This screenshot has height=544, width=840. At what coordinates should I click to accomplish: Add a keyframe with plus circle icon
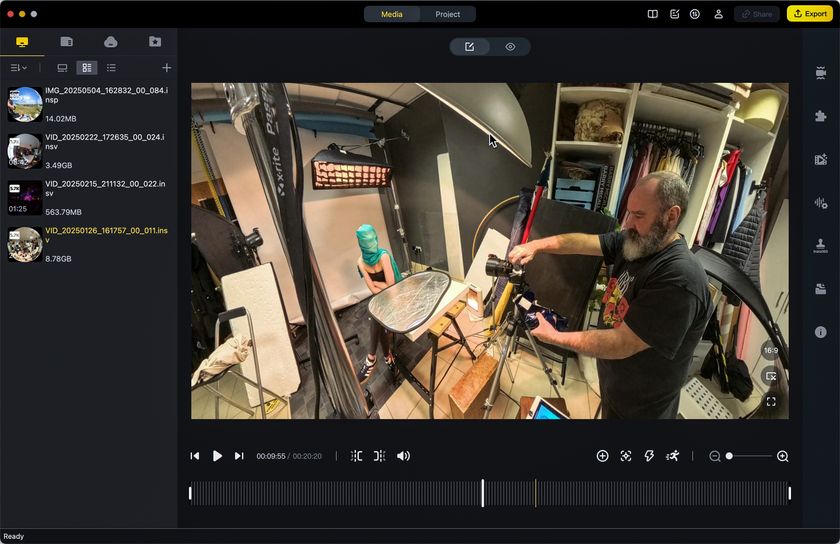click(x=602, y=456)
